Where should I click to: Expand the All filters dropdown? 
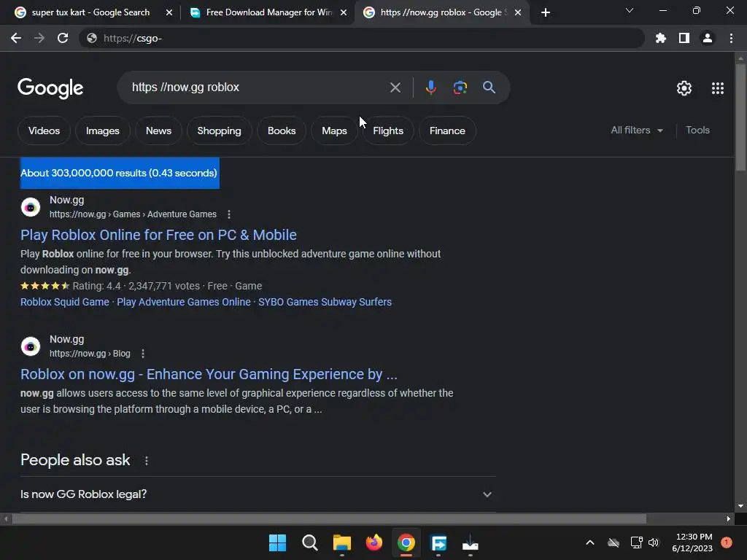click(x=637, y=130)
